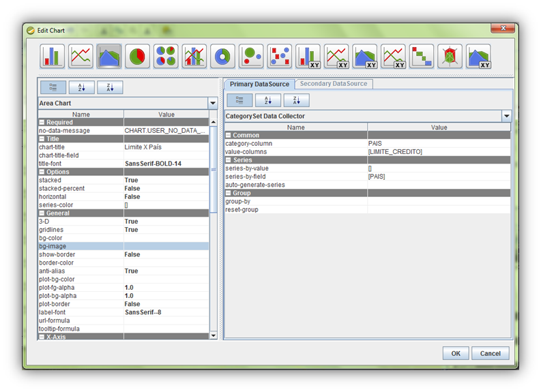
Task: Select the bar chart type icon
Action: point(53,57)
